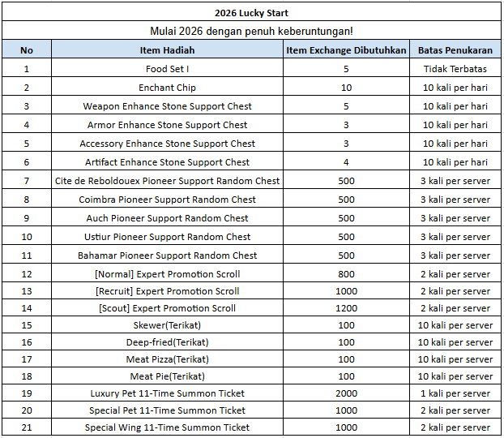The height and width of the screenshot is (438, 504).
Task: Select the "Item Exchange Dibutuhkan" header cell
Action: pyautogui.click(x=346, y=50)
